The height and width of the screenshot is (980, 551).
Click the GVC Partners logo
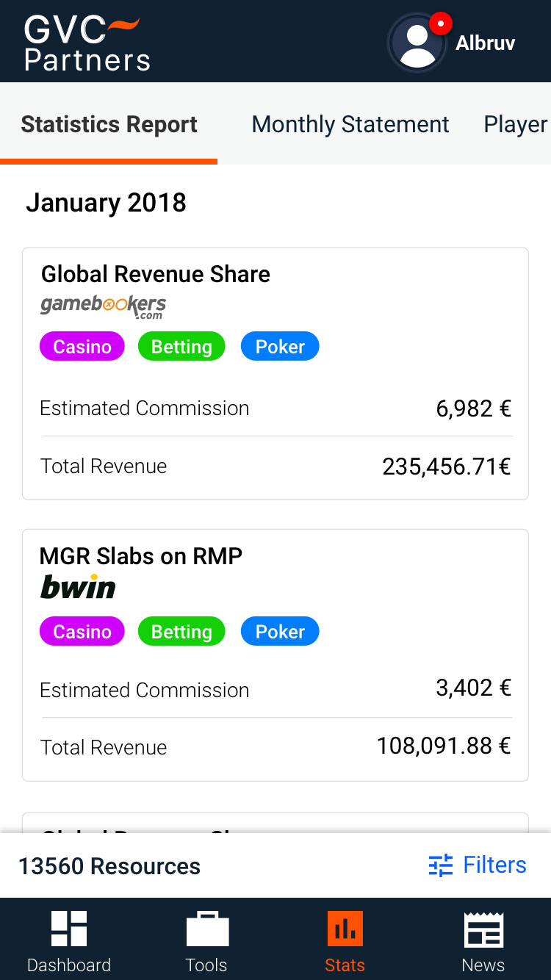point(87,43)
